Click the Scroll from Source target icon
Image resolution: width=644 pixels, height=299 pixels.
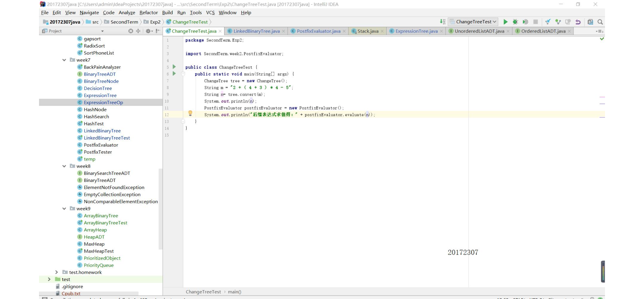[131, 31]
